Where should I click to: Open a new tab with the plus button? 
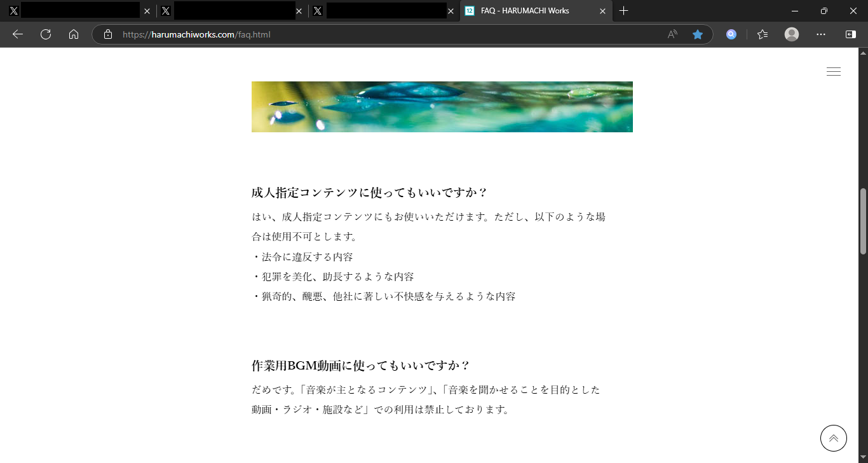click(x=624, y=11)
